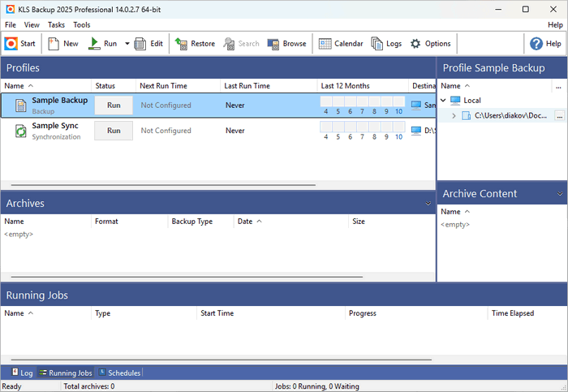Click the Status column header
This screenshot has width=568, height=392.
pyautogui.click(x=114, y=86)
